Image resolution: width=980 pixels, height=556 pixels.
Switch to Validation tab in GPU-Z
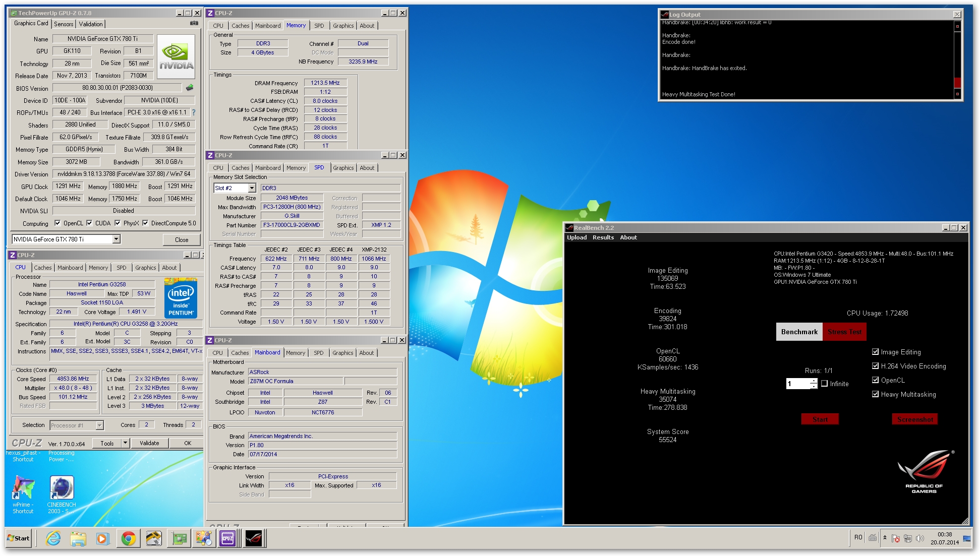(x=91, y=24)
